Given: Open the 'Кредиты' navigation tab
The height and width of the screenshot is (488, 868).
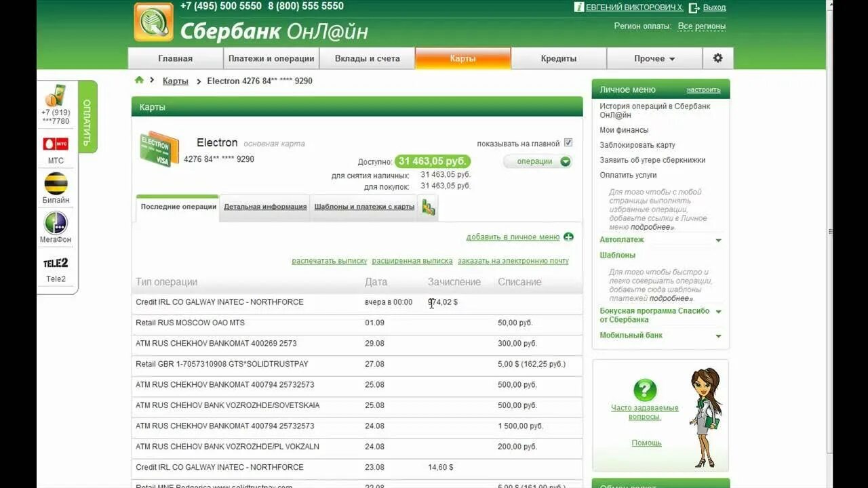Looking at the screenshot, I should point(559,58).
